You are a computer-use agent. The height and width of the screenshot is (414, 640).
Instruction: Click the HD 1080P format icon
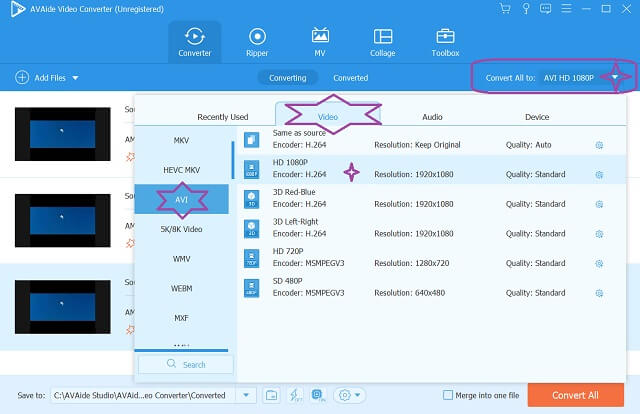[251, 169]
